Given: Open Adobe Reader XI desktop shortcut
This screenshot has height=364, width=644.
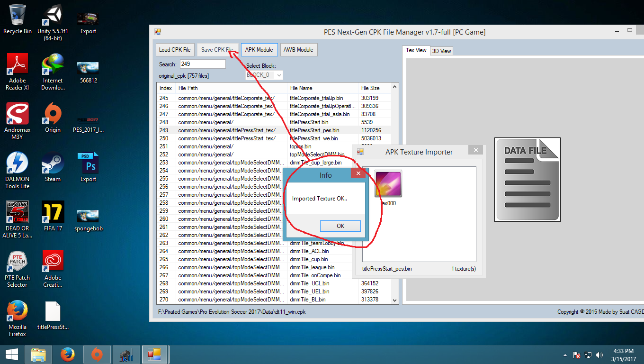Looking at the screenshot, I should (17, 72).
